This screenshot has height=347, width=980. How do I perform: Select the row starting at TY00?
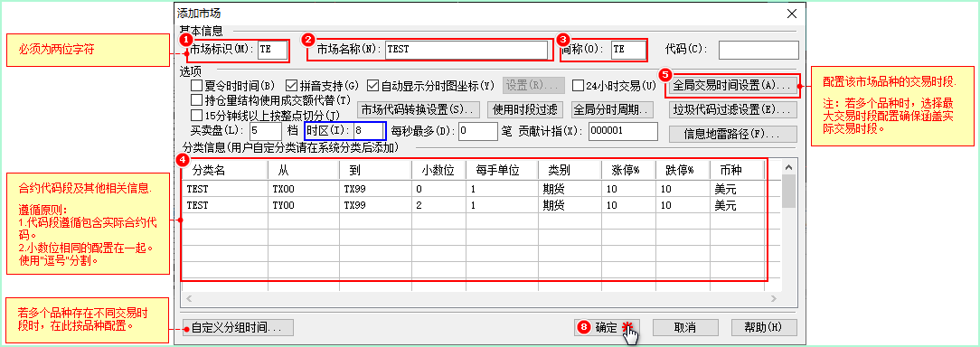[x=473, y=205]
